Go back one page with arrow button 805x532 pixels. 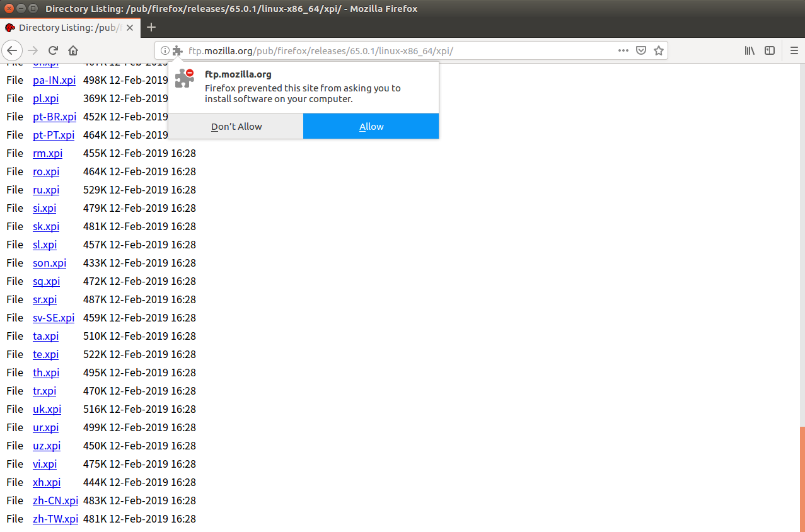tap(12, 50)
